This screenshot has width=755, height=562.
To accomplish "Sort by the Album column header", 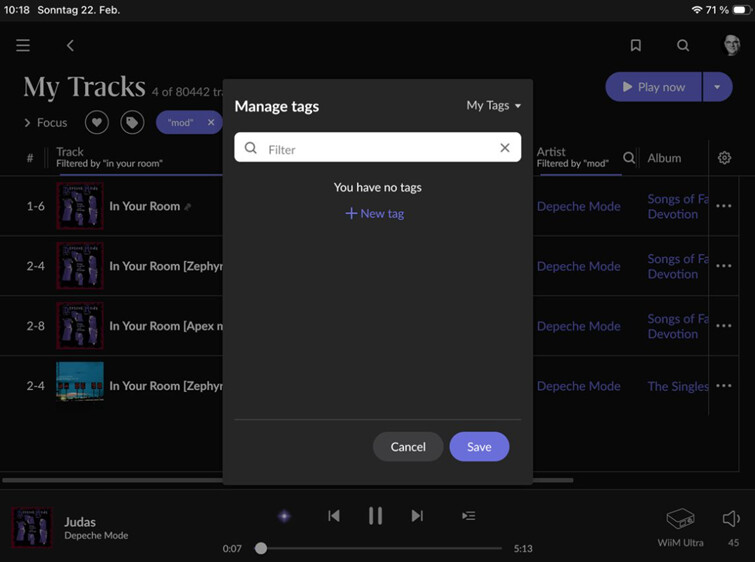I will [664, 158].
